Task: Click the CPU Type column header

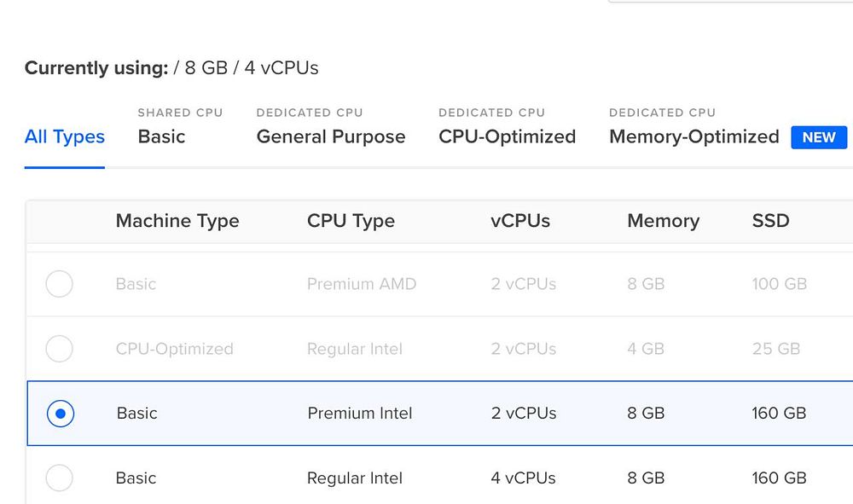Action: 351,222
